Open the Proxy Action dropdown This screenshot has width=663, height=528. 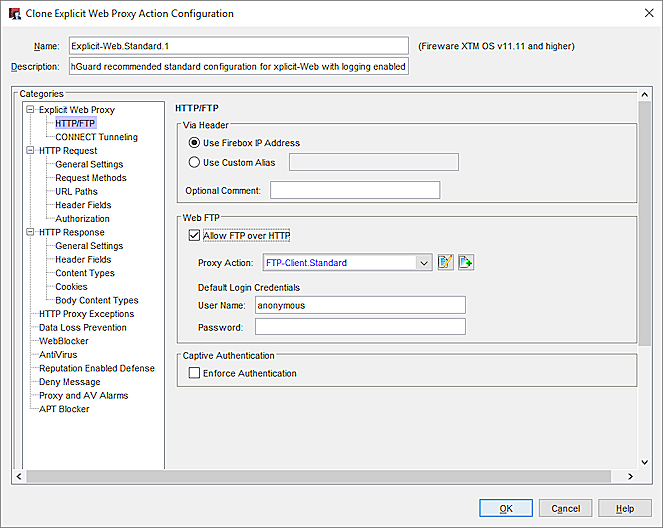pos(424,263)
